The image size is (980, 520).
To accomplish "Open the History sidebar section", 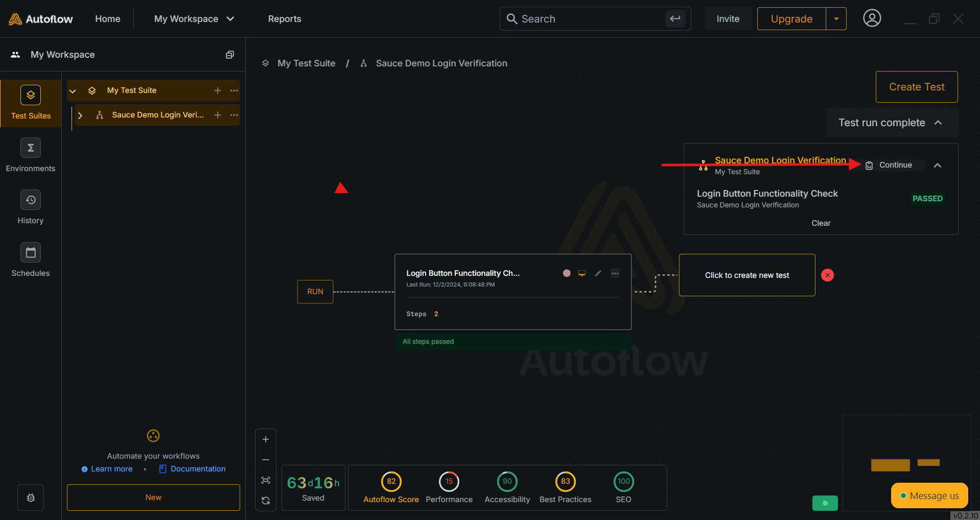I will (31, 207).
